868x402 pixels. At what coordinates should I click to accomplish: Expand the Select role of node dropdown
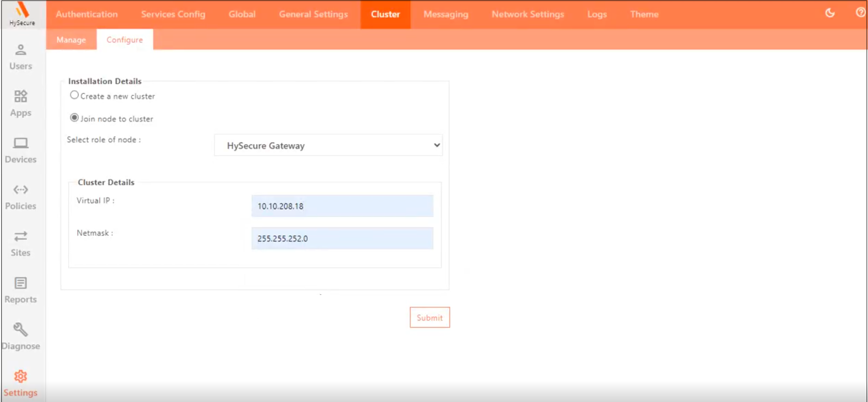pyautogui.click(x=328, y=145)
